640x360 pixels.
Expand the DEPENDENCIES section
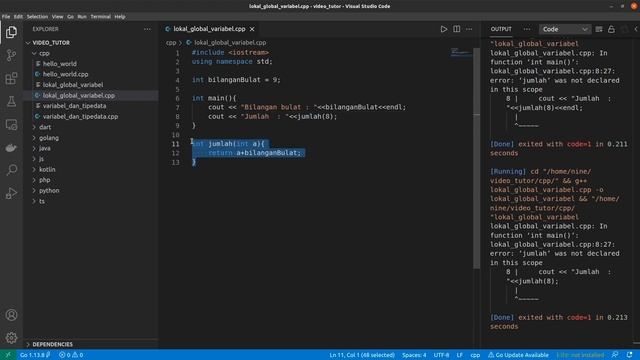[91, 344]
